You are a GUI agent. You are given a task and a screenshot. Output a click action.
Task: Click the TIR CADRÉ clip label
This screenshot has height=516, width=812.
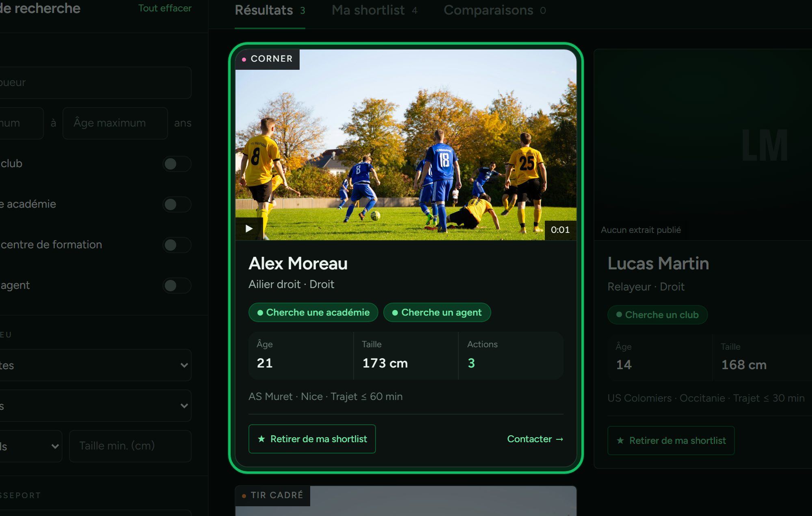[272, 496]
